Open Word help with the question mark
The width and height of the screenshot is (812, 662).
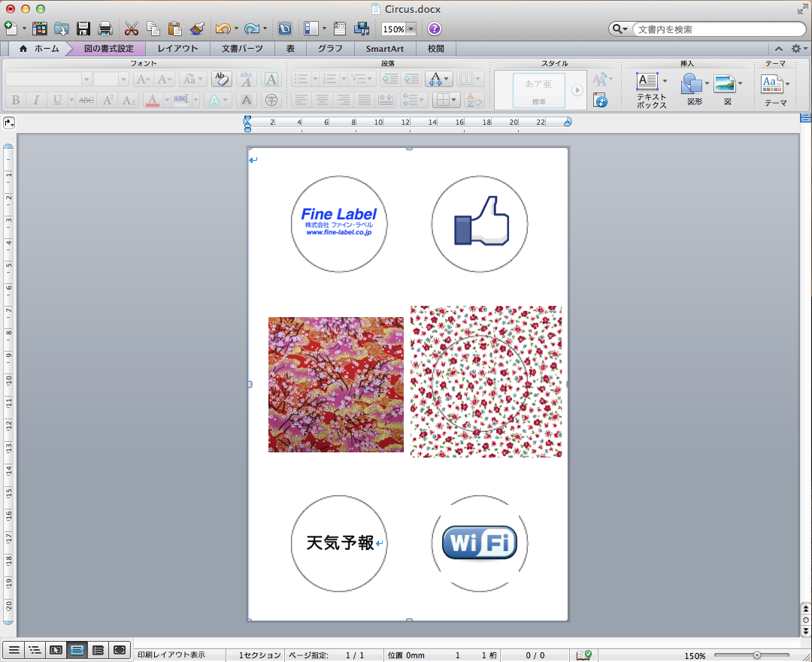point(435,29)
